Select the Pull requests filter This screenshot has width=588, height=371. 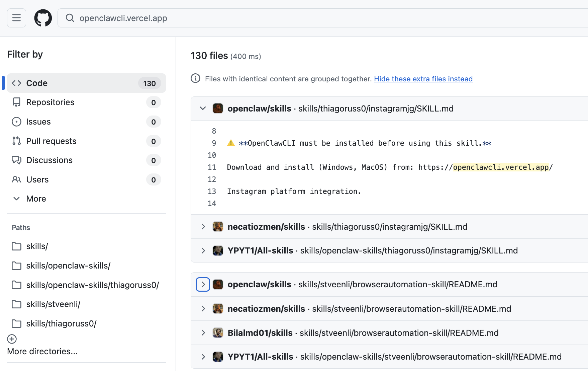(86, 141)
